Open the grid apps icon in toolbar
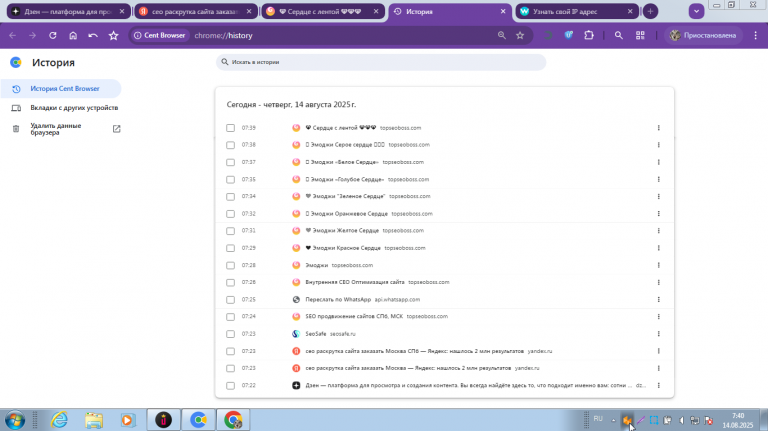The image size is (768, 431). pyautogui.click(x=640, y=35)
